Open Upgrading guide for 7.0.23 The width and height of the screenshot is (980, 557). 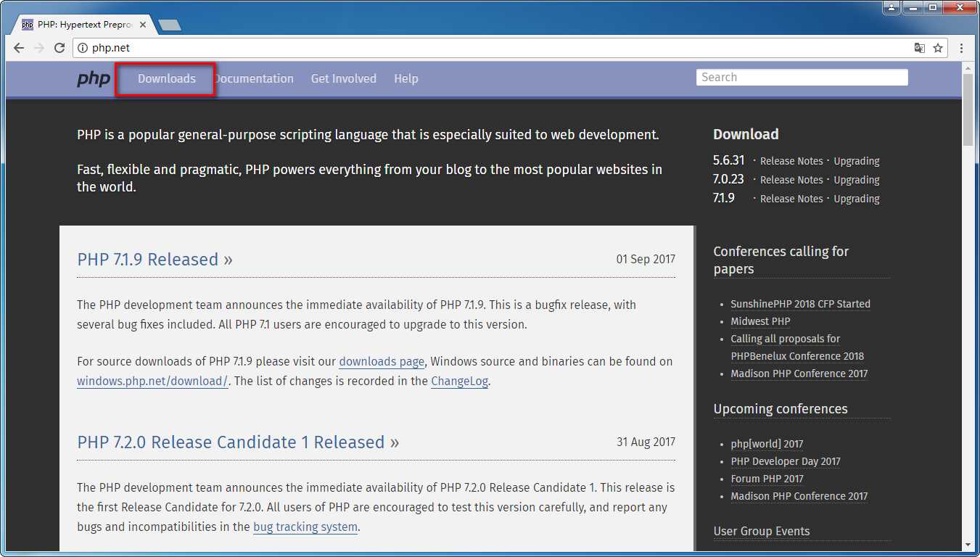point(857,180)
